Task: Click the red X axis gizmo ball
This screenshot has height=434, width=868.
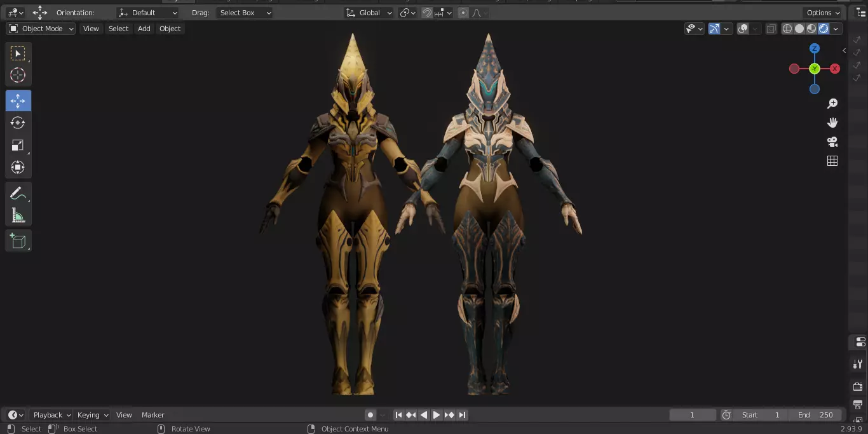Action: pos(835,69)
